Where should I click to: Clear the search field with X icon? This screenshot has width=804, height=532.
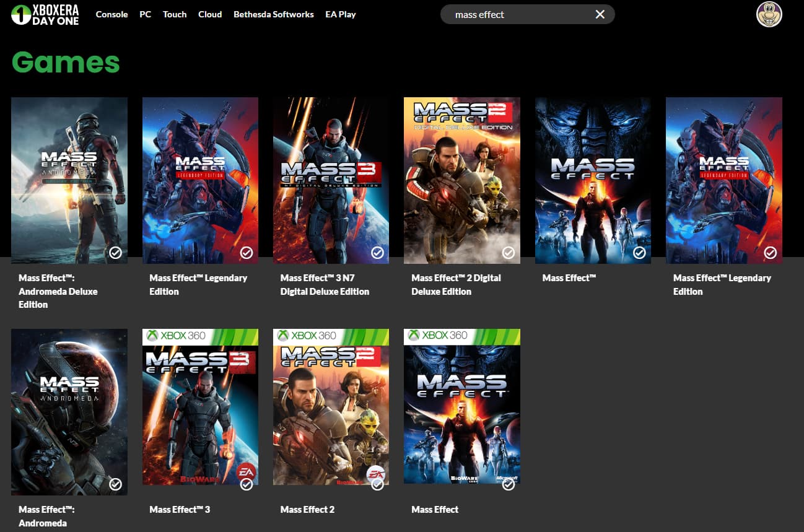(600, 14)
